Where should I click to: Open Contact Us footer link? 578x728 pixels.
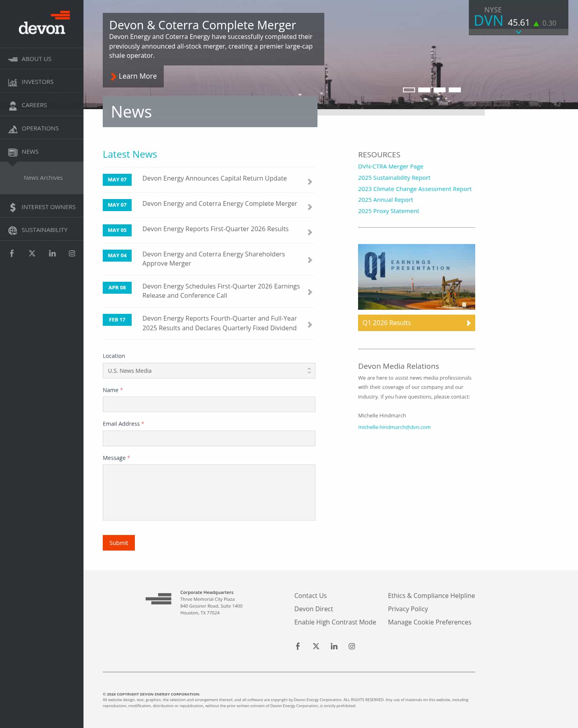(x=310, y=596)
